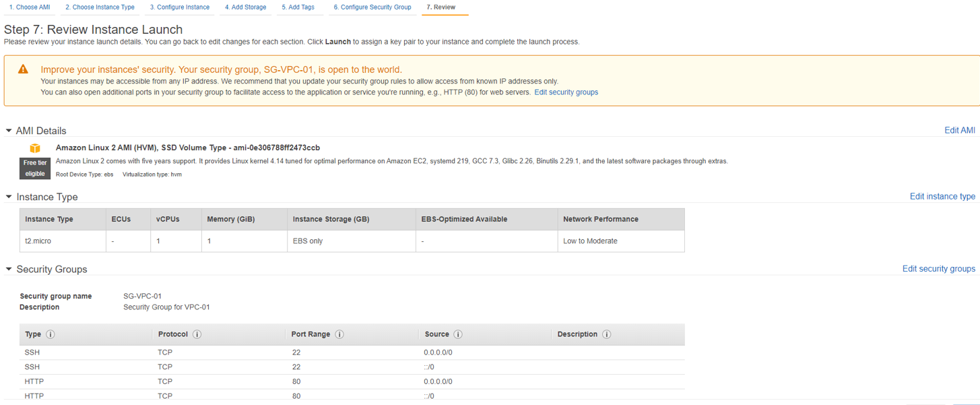980x405 pixels.
Task: Click the Description column info icon
Action: pos(607,334)
